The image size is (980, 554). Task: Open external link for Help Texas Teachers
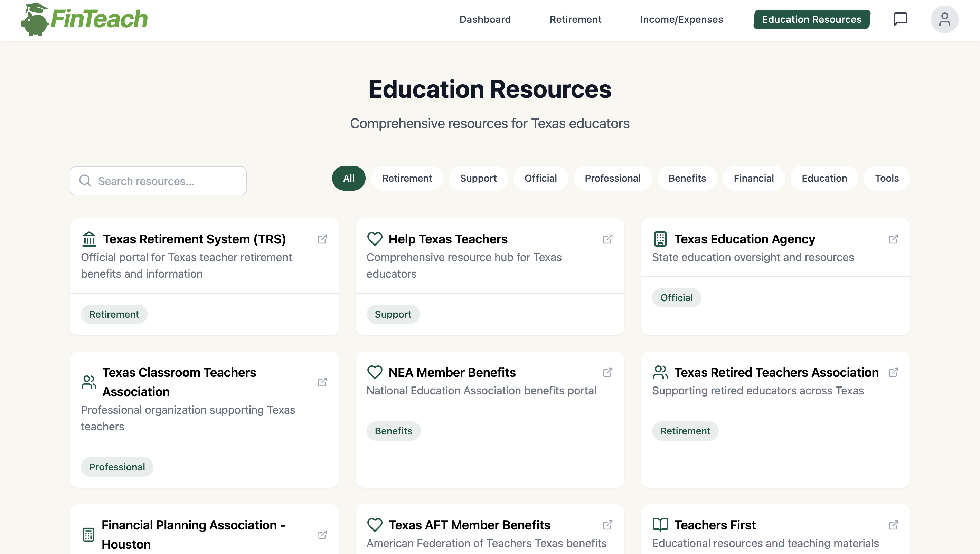pos(607,239)
